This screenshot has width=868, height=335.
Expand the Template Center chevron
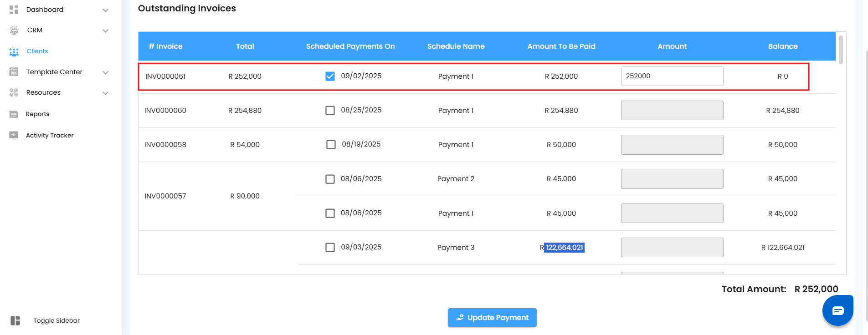[x=105, y=72]
